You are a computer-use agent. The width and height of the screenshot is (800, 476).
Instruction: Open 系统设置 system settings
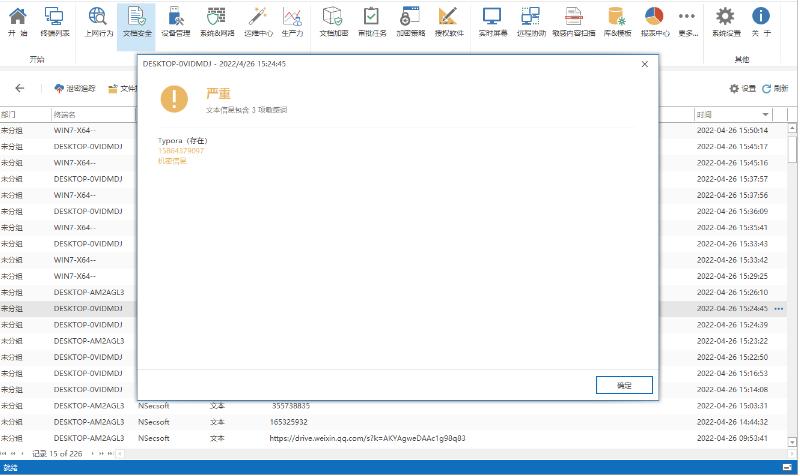click(727, 21)
